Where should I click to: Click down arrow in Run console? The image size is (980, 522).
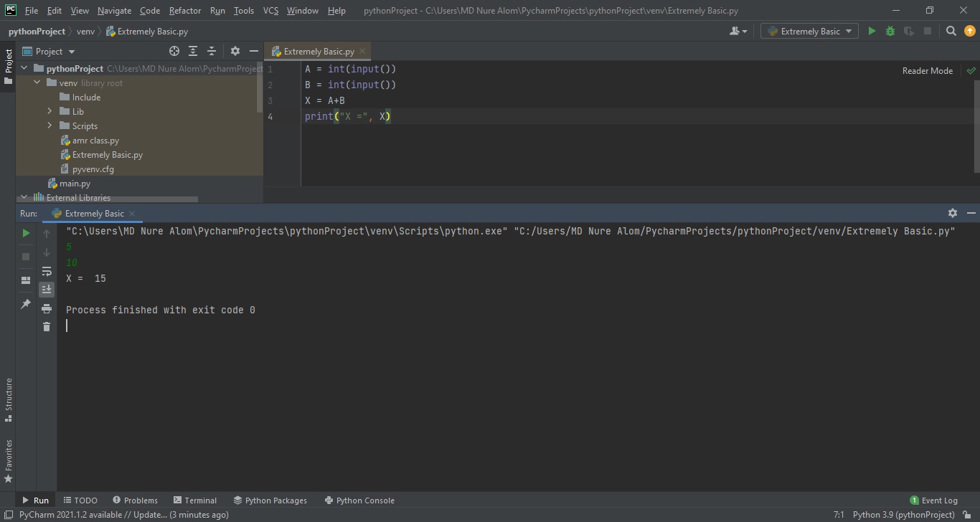point(47,252)
